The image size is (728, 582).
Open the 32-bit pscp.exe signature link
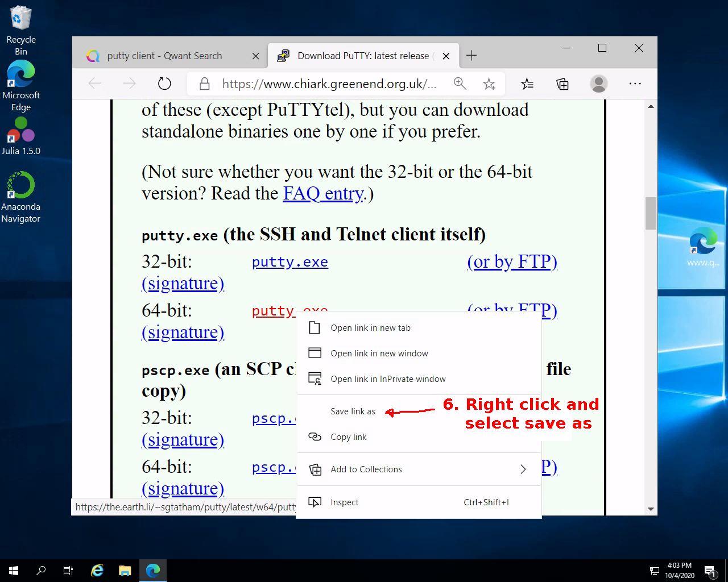pyautogui.click(x=183, y=439)
